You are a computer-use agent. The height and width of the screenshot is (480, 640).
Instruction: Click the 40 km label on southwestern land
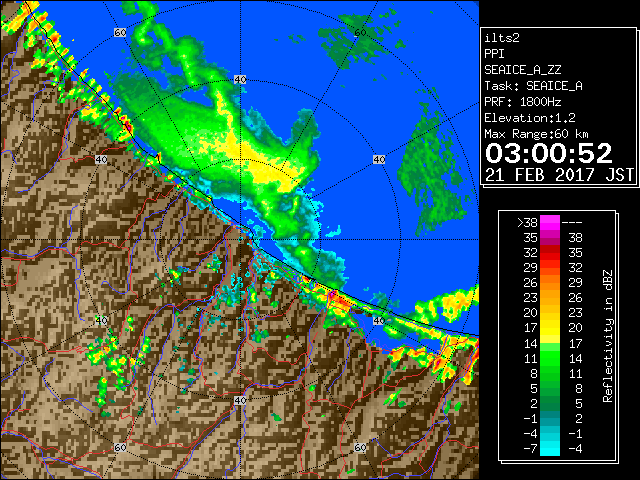101,320
